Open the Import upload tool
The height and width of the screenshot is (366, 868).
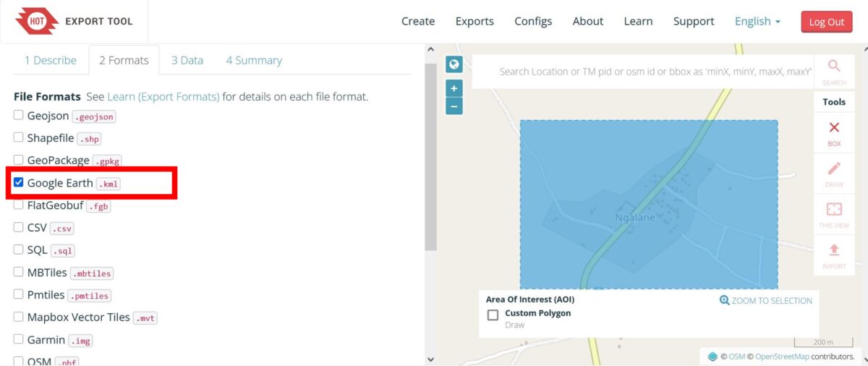pos(834,255)
